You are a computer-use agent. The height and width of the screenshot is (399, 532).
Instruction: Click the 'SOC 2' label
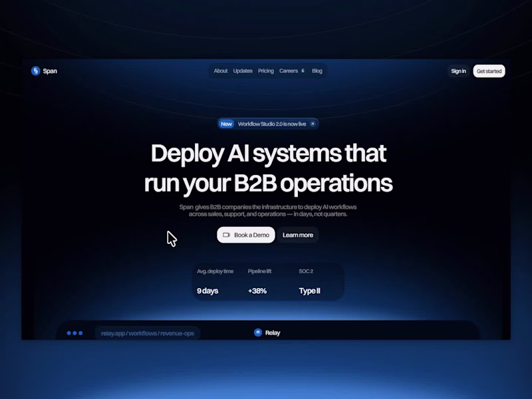click(306, 271)
